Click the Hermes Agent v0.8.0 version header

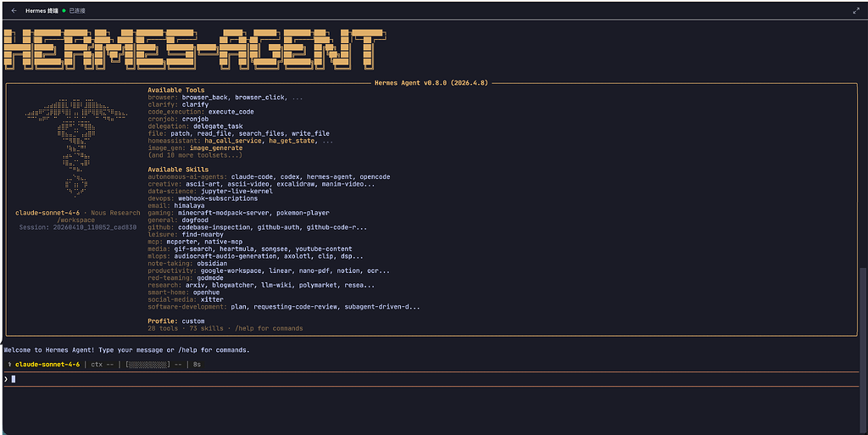tap(431, 83)
